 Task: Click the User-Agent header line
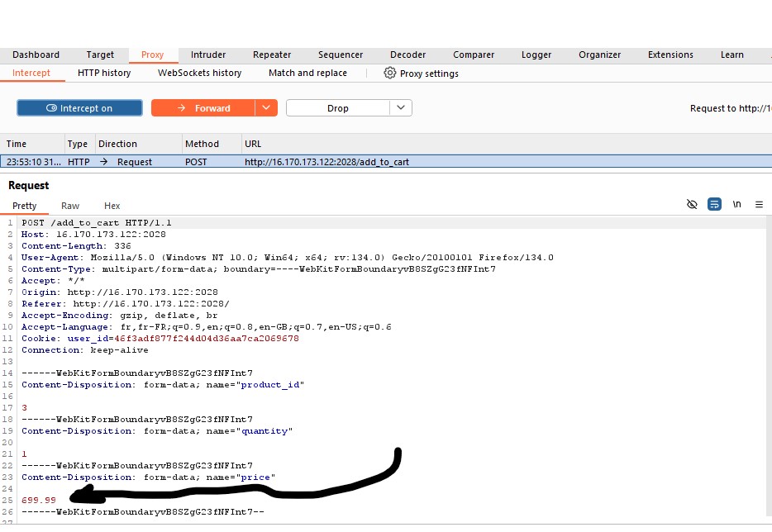(288, 258)
